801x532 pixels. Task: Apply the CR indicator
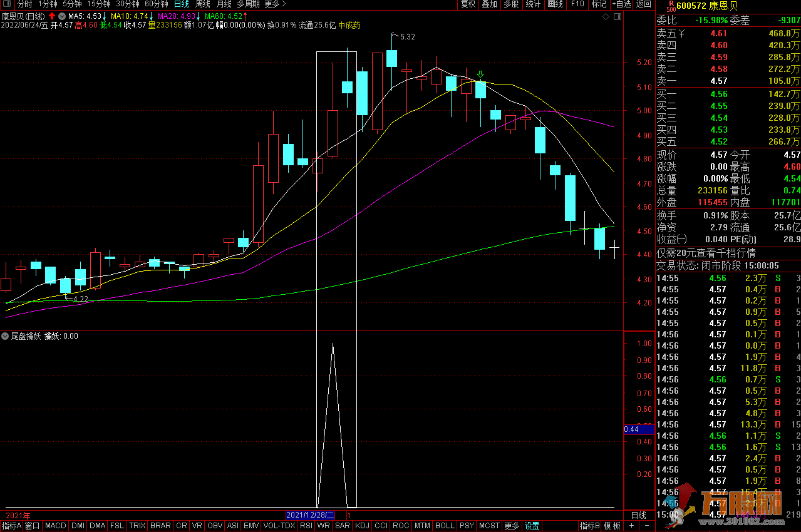click(x=182, y=526)
